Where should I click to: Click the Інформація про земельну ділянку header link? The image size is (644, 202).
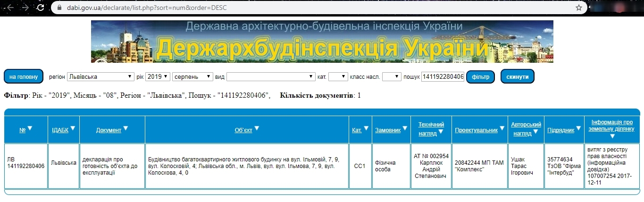(612, 125)
